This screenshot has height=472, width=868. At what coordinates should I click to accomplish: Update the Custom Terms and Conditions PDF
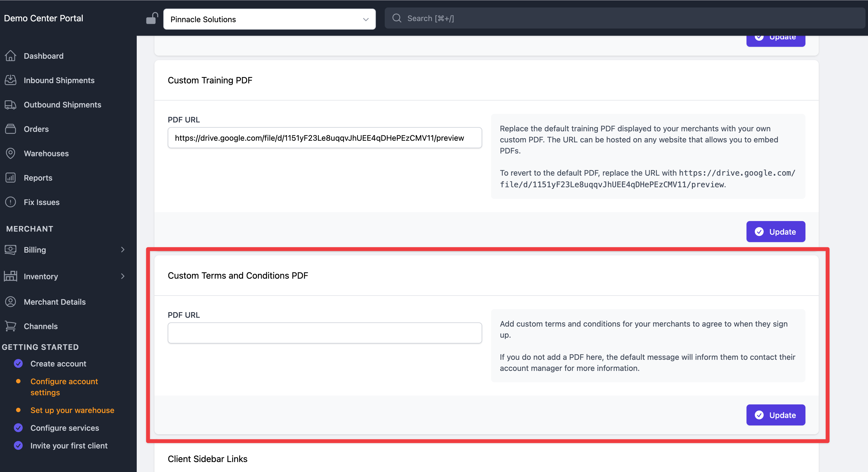click(x=775, y=415)
